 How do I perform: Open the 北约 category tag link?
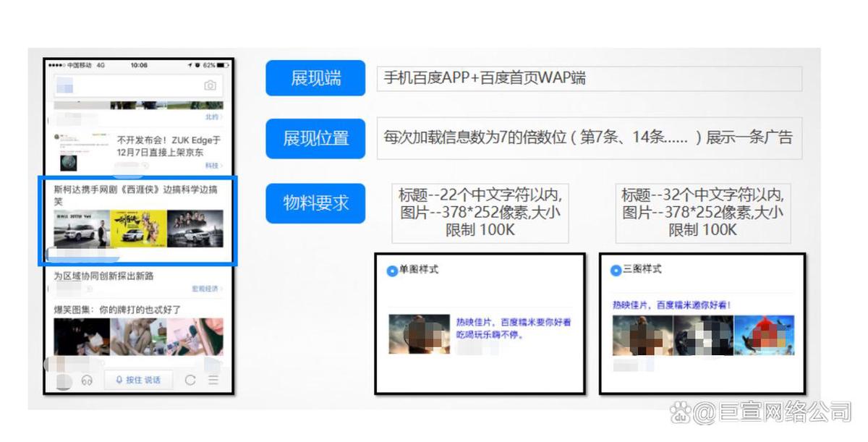(x=213, y=116)
